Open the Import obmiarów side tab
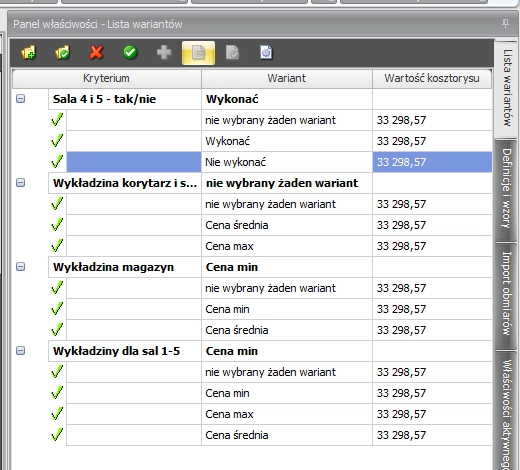This screenshot has width=520, height=470. (506, 294)
